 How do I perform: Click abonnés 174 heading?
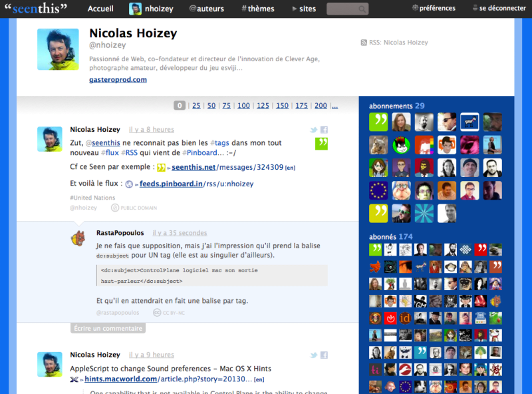391,237
